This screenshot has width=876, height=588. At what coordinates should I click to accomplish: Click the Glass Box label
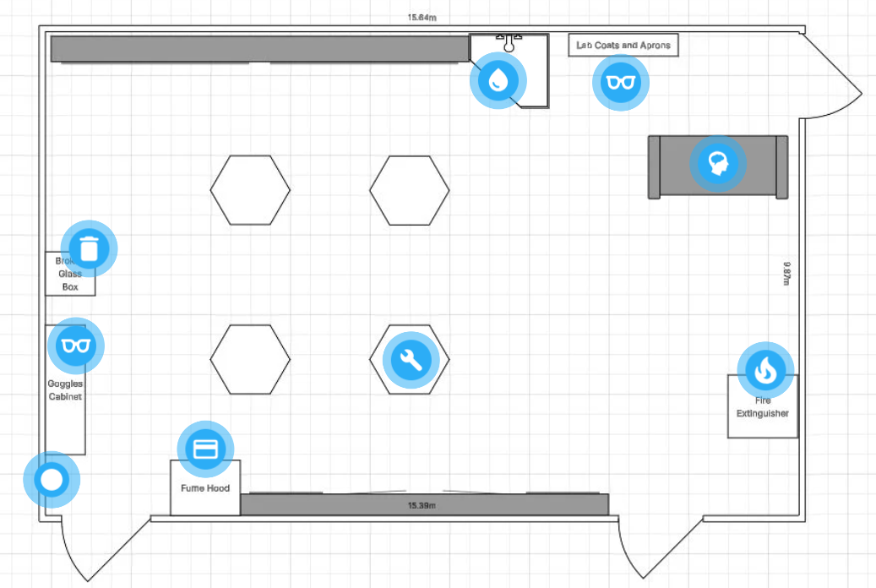(70, 274)
